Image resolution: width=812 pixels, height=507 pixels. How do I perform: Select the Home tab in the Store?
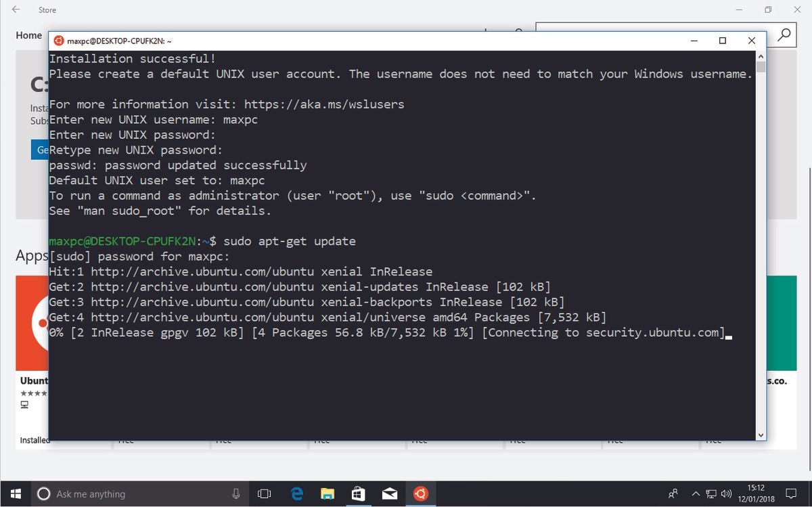[27, 35]
